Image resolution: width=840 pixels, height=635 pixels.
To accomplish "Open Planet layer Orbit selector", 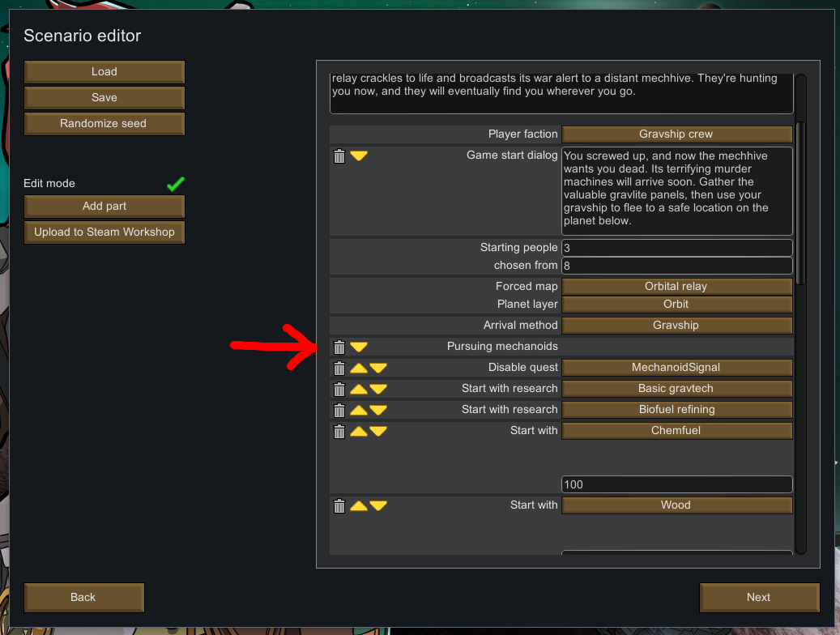I will coord(676,304).
